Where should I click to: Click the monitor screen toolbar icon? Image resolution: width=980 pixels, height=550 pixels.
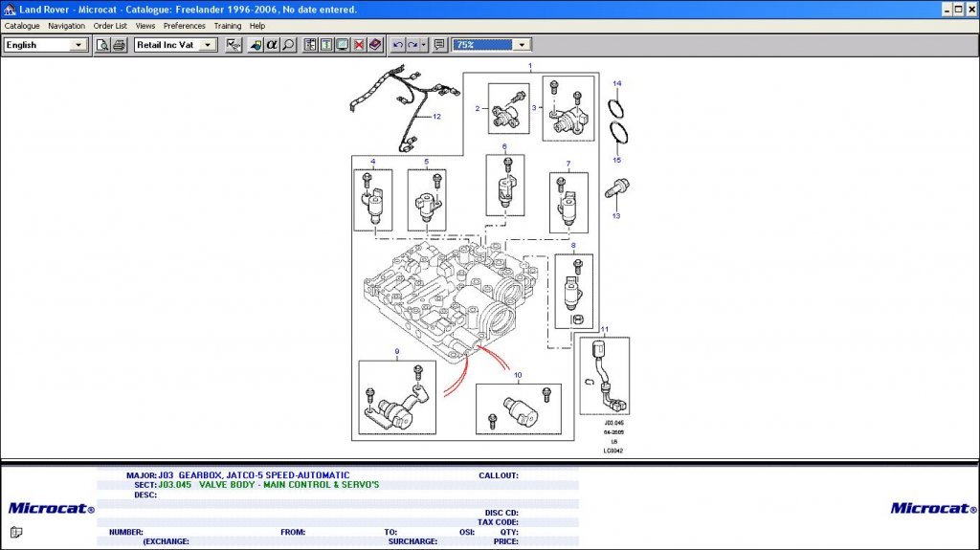pyautogui.click(x=342, y=45)
